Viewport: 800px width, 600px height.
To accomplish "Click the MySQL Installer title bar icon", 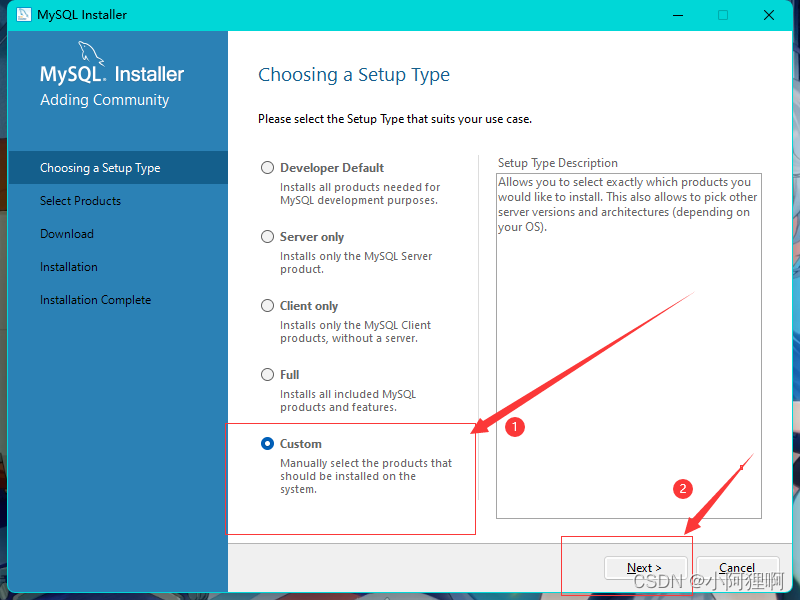I will click(23, 15).
